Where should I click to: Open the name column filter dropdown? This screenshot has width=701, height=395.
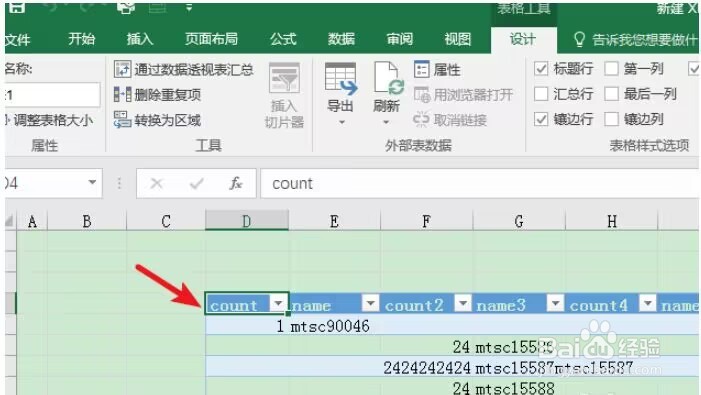pos(370,303)
